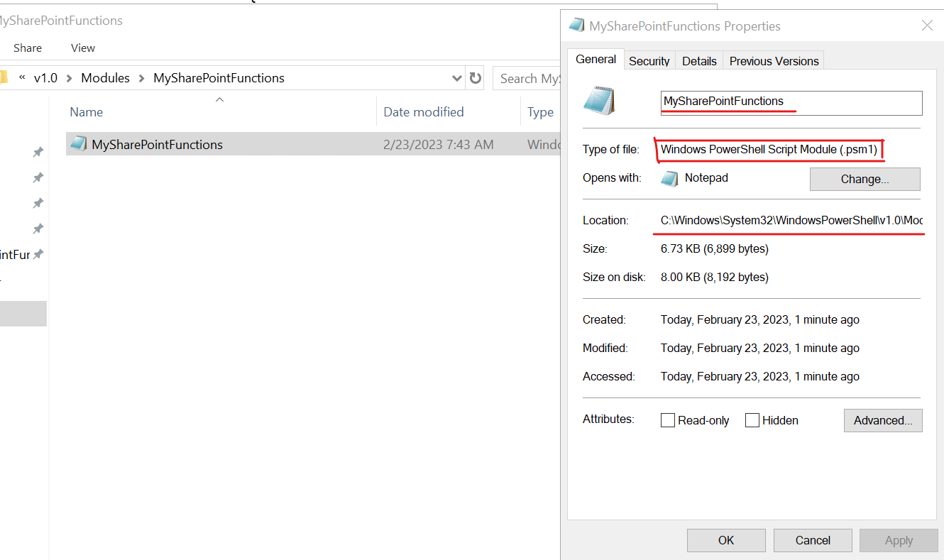
Task: Click MySharePointFunctions breadcrumb in address bar
Action: (x=219, y=78)
